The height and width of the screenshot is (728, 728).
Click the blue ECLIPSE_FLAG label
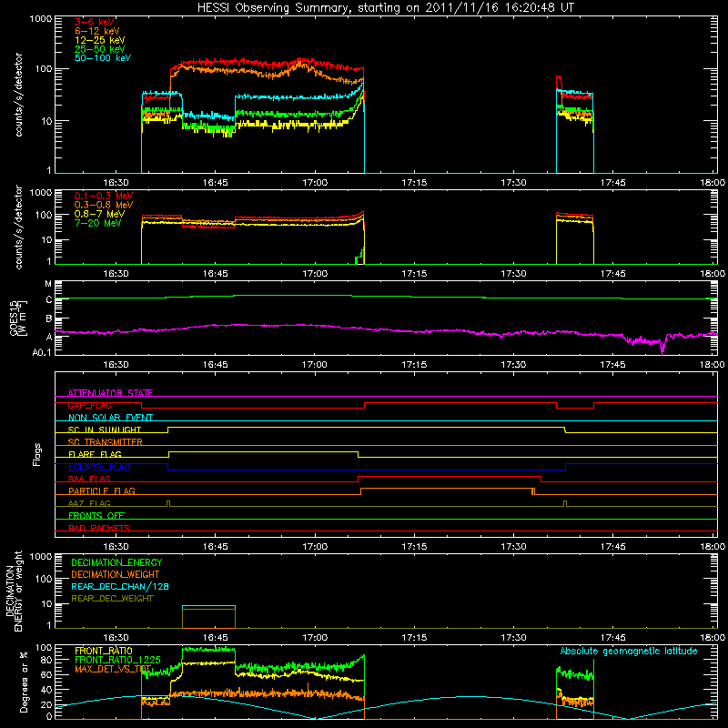99,467
